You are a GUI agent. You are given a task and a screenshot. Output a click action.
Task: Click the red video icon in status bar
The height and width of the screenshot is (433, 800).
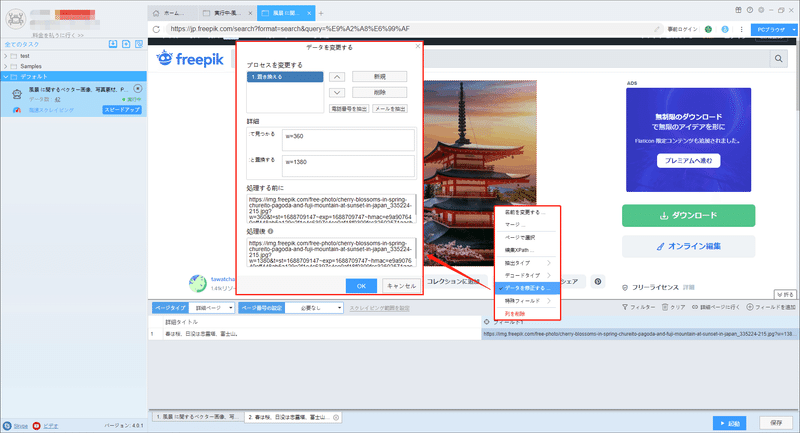pyautogui.click(x=37, y=425)
